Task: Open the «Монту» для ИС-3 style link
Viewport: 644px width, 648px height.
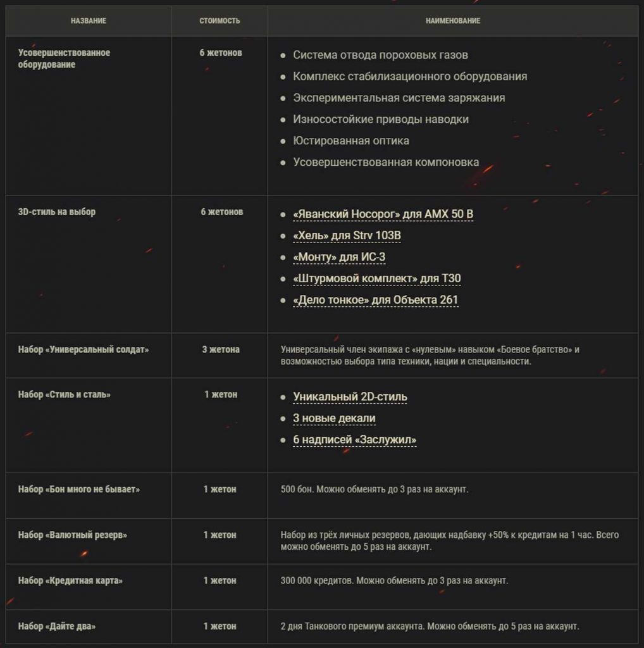Action: [x=339, y=257]
